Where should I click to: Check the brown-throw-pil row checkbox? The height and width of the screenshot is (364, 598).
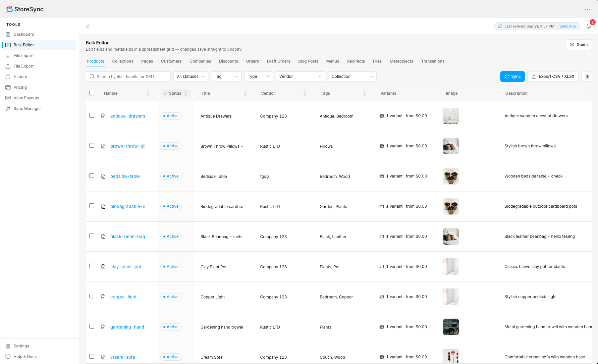pyautogui.click(x=92, y=145)
